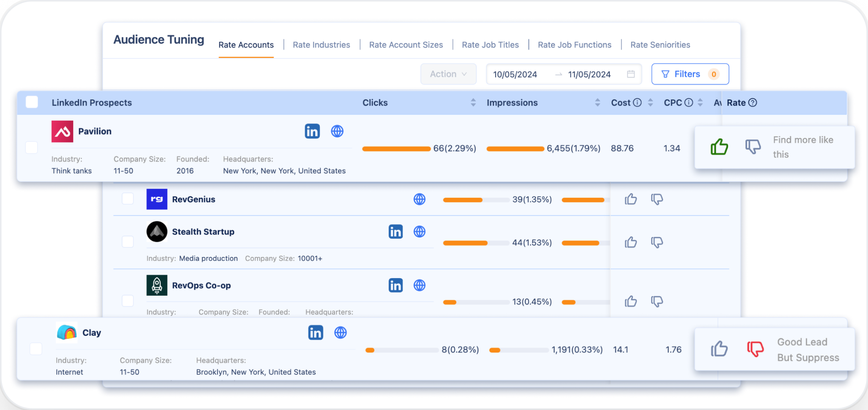
Task: Sort by the Impressions column arrows
Action: 597,102
